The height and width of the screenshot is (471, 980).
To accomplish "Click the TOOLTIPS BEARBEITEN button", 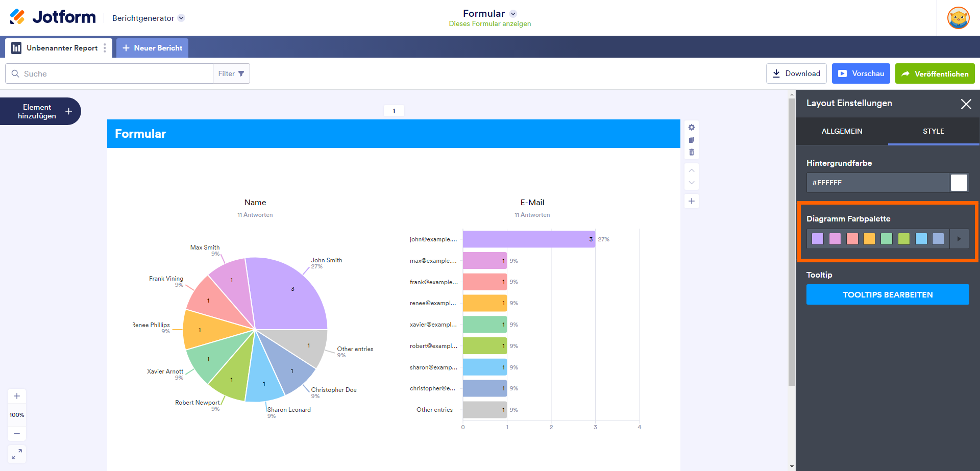I will click(887, 294).
